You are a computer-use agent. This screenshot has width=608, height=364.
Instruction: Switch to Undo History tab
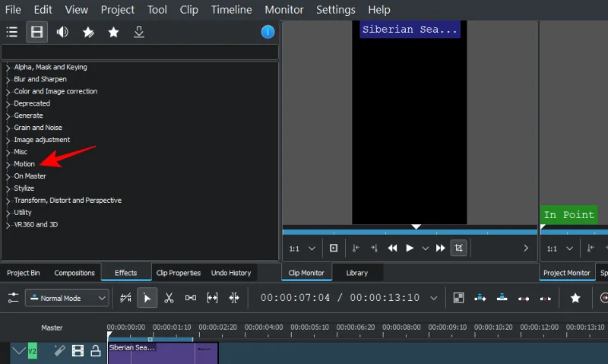tap(231, 273)
